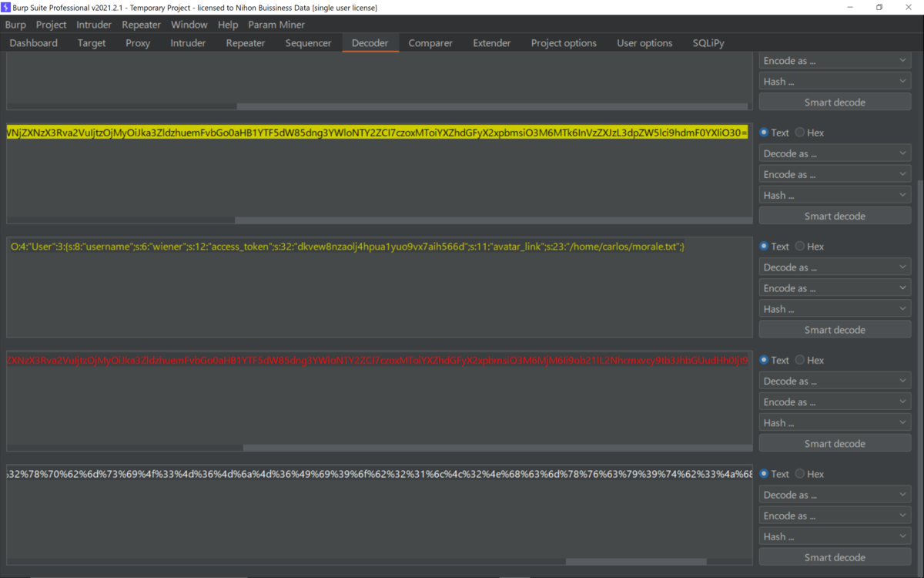This screenshot has width=924, height=578.
Task: Open Decode as dropdown for yellow highlighted row
Action: coord(835,153)
